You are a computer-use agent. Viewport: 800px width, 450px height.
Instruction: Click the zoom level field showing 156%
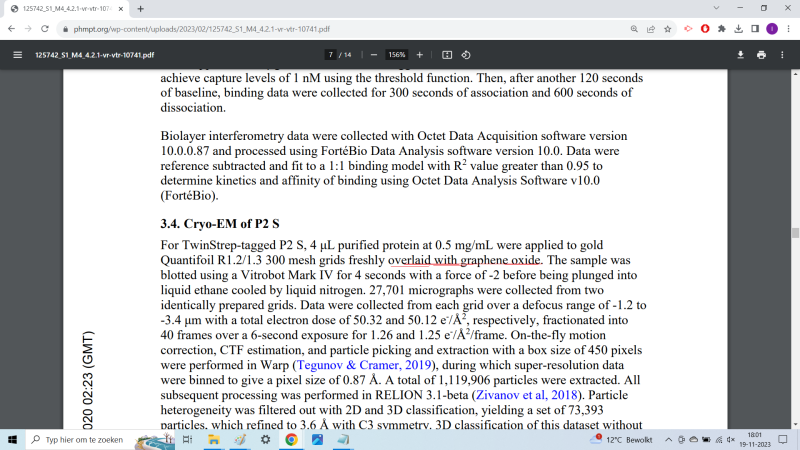396,55
